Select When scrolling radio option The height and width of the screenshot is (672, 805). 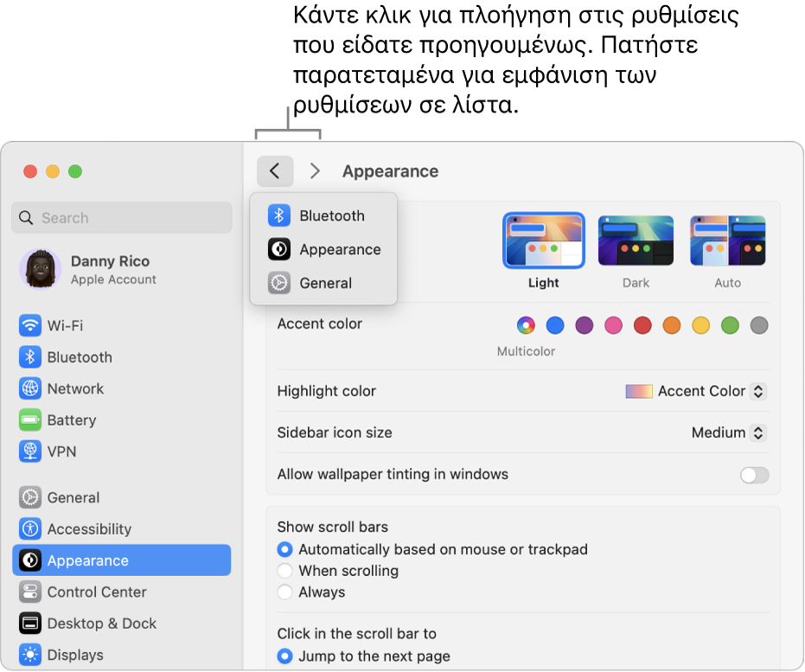(x=284, y=571)
